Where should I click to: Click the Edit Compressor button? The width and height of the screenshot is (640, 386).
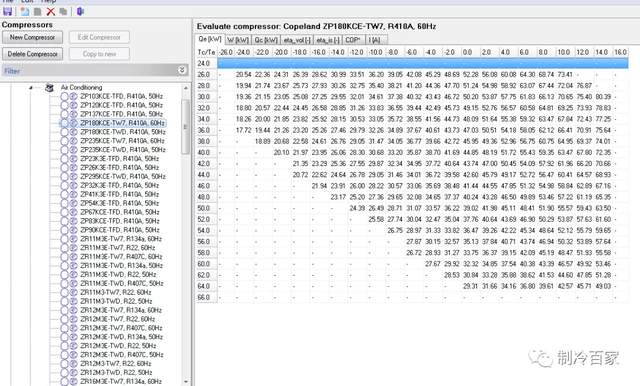99,37
